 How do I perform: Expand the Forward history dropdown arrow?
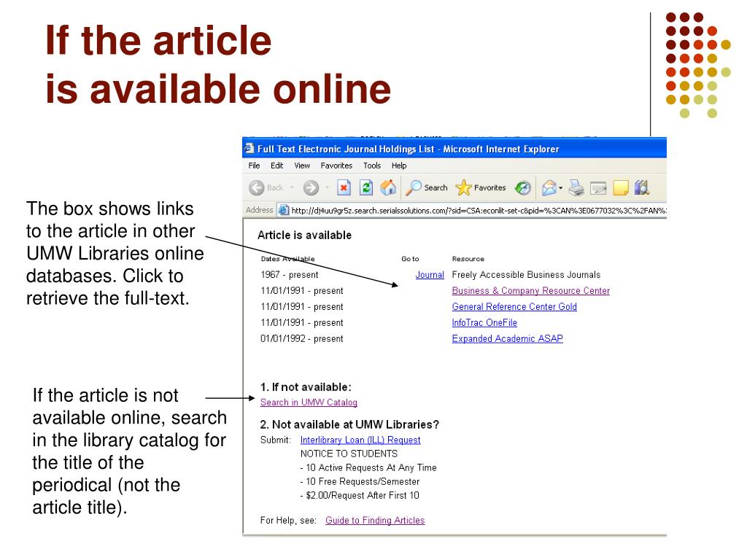[327, 187]
